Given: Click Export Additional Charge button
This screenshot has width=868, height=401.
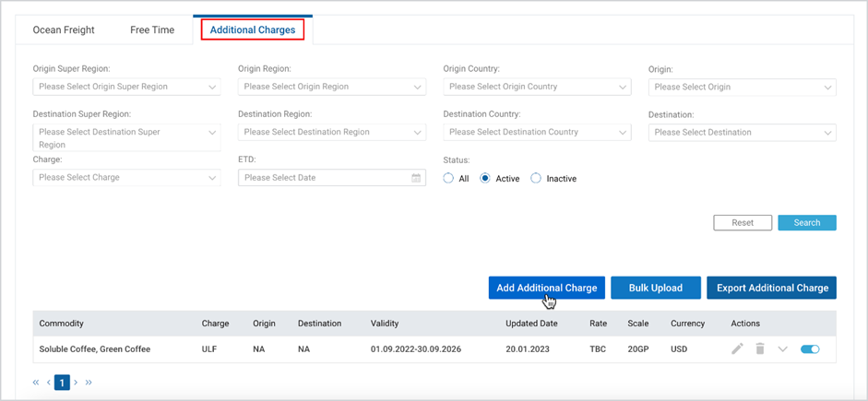Looking at the screenshot, I should point(772,288).
